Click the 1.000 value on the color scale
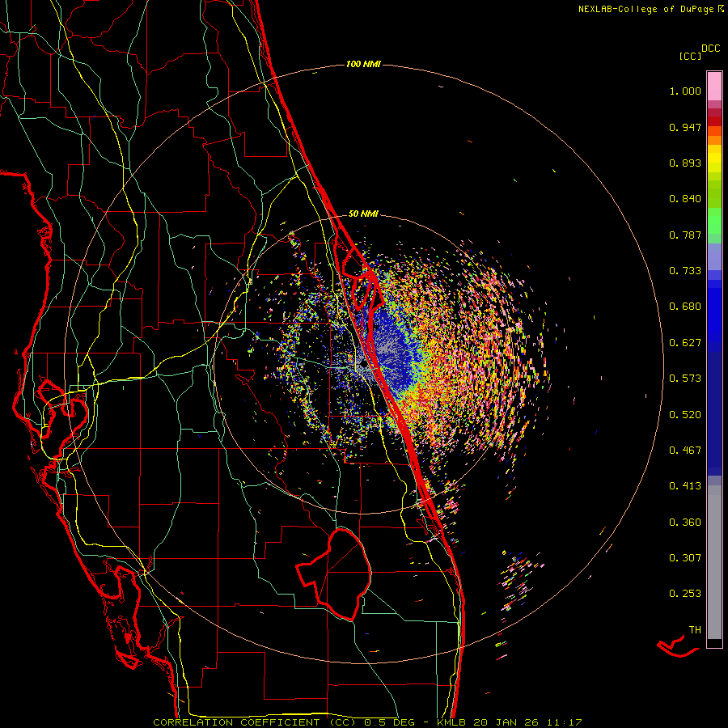This screenshot has height=728, width=728. click(685, 91)
